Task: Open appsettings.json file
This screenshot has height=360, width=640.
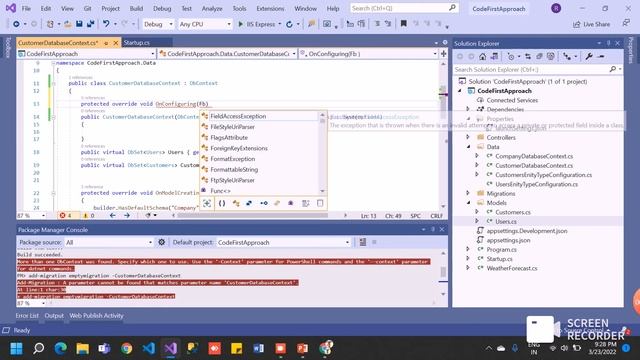Action: (x=508, y=240)
